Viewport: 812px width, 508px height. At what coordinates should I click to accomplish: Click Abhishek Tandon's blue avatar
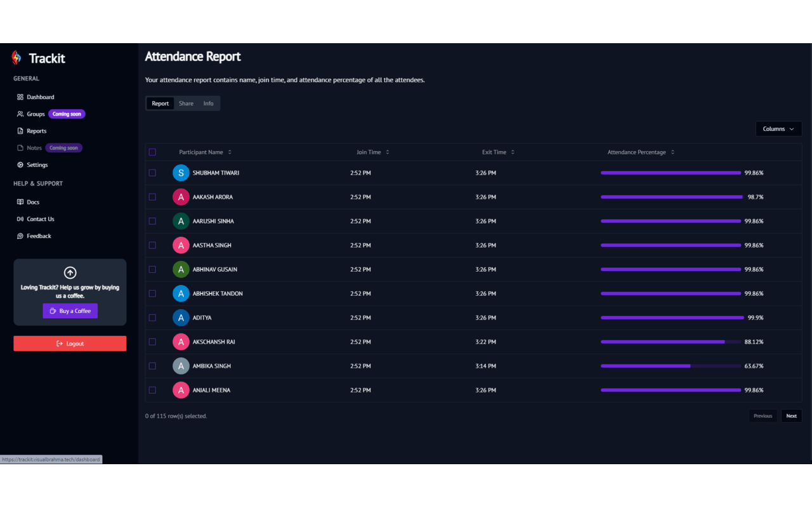(181, 293)
